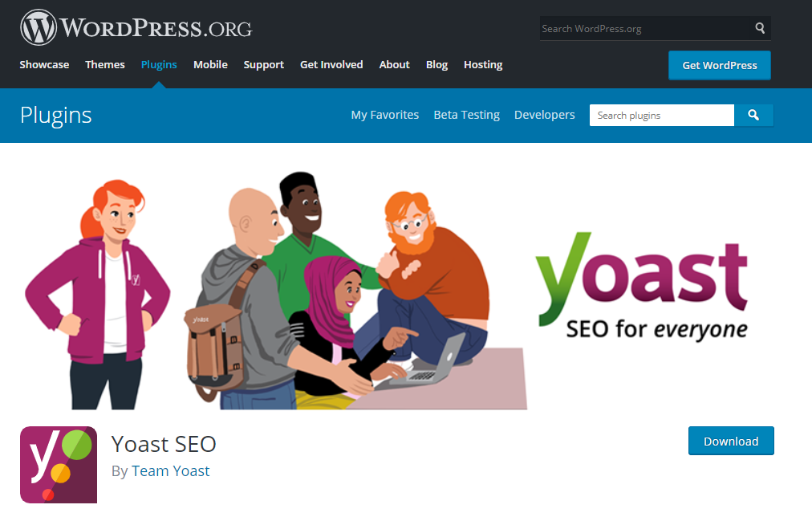Open the Beta Testing link

pyautogui.click(x=467, y=115)
